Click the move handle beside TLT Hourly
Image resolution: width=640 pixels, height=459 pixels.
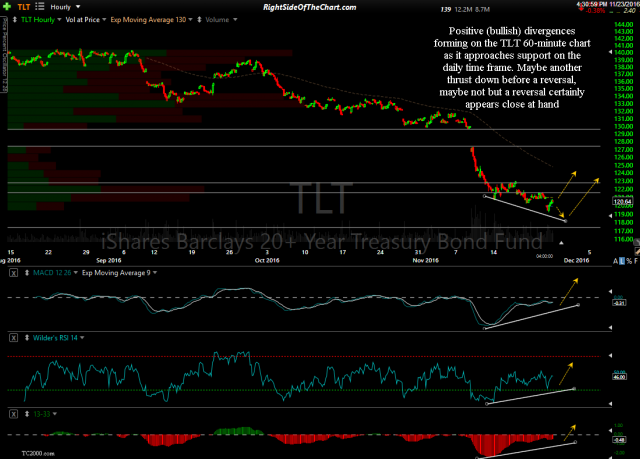pyautogui.click(x=15, y=20)
